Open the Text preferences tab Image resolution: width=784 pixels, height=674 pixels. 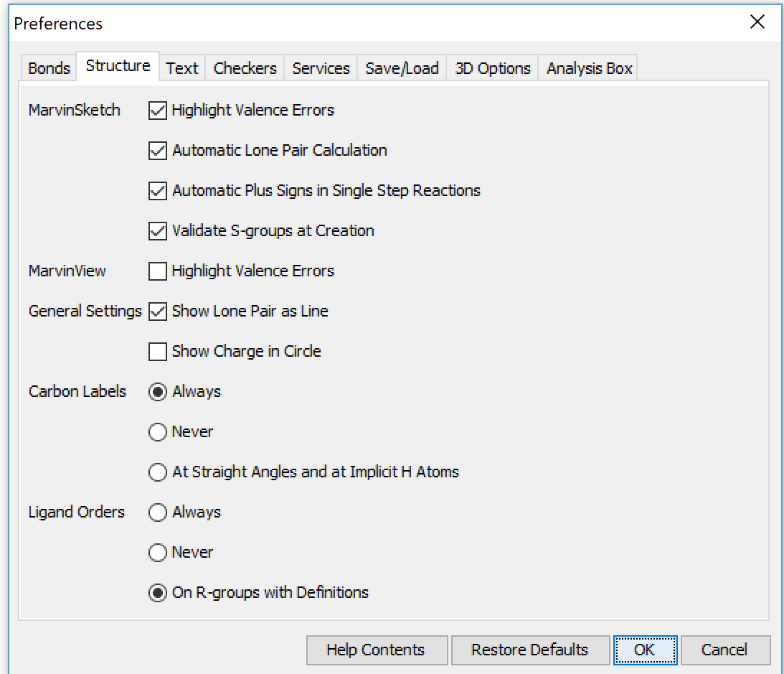(x=182, y=68)
